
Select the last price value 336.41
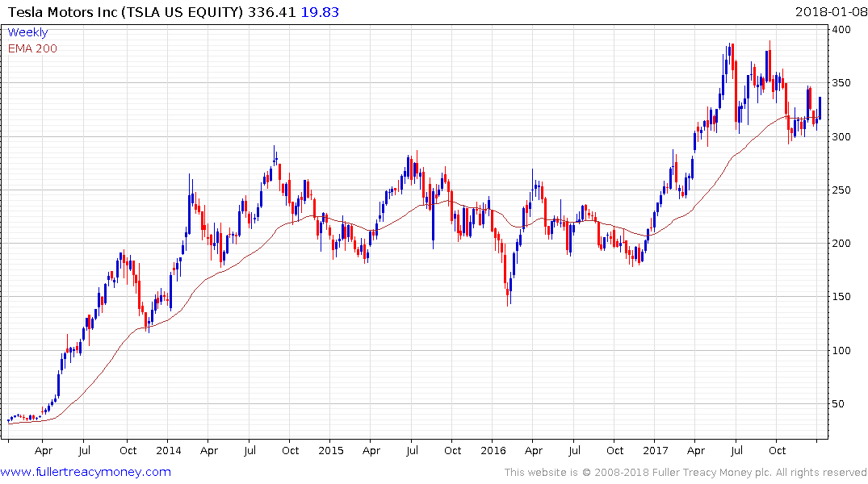pyautogui.click(x=272, y=12)
